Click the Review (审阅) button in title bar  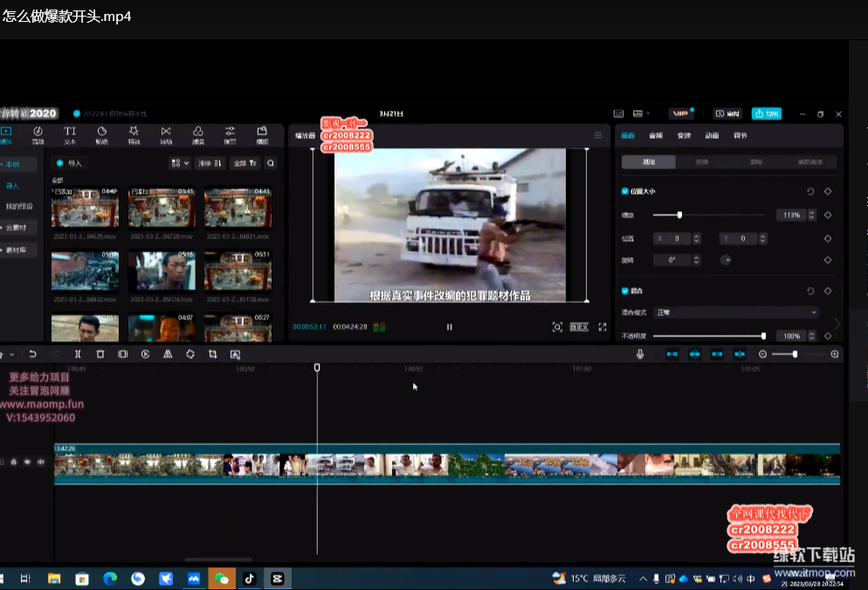tap(727, 113)
